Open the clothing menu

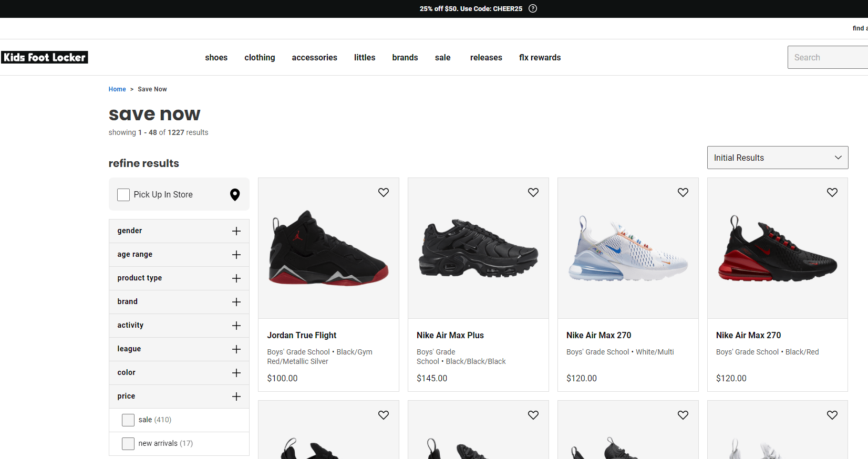tap(260, 57)
